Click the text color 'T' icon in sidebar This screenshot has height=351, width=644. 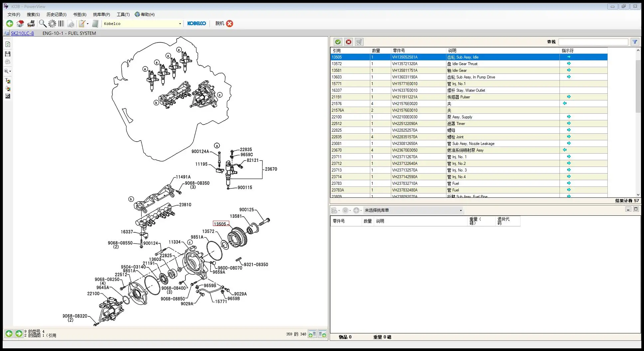(x=8, y=81)
